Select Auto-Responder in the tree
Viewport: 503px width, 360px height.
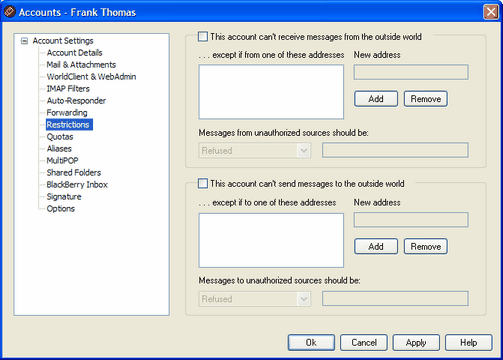(x=76, y=101)
